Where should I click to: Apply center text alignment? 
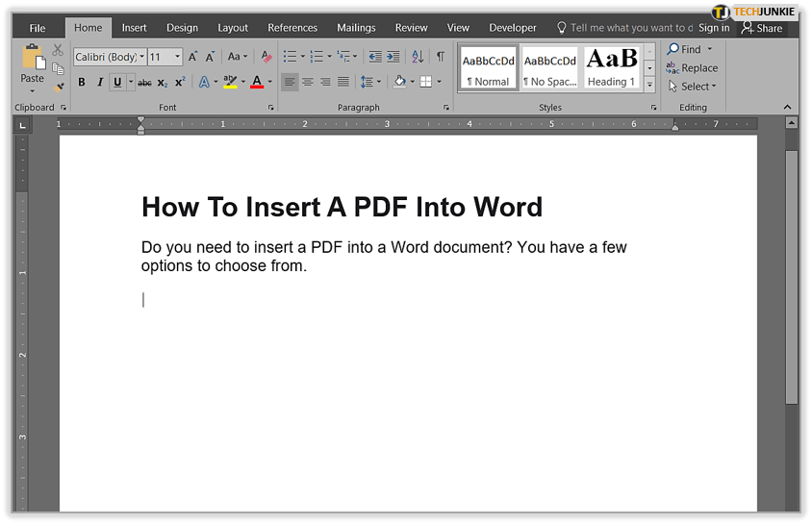(x=308, y=83)
